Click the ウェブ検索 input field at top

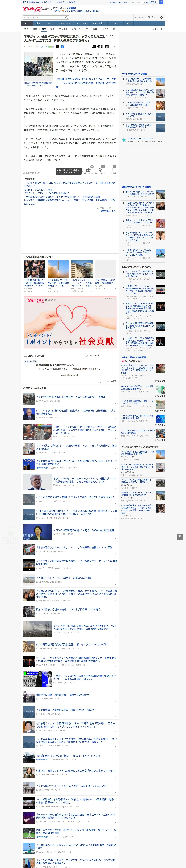click(137, 2)
